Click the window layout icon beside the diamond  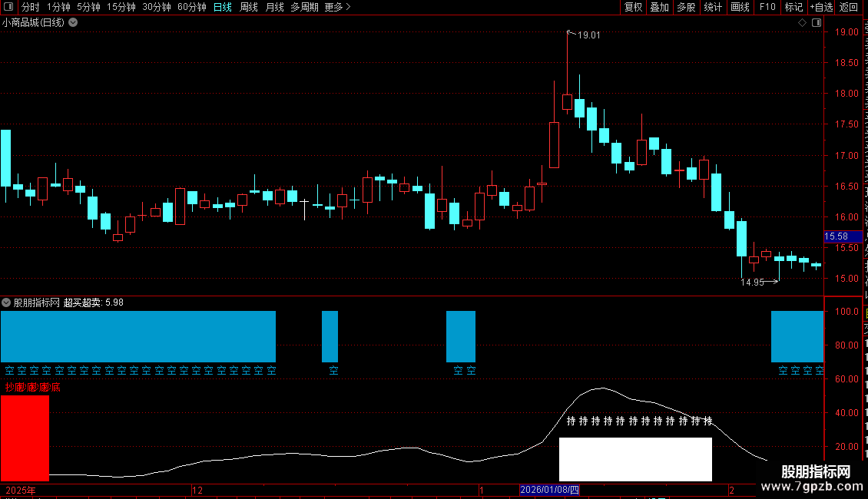(817, 23)
